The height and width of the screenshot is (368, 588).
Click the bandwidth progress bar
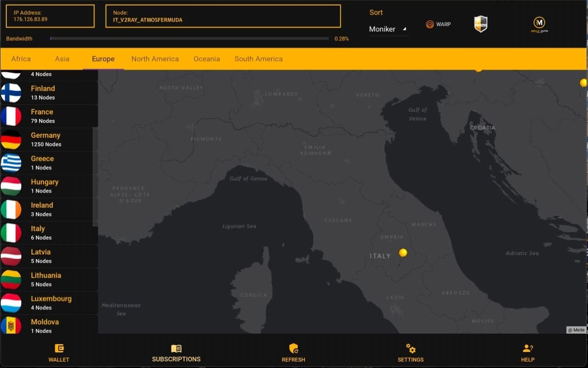coord(189,39)
